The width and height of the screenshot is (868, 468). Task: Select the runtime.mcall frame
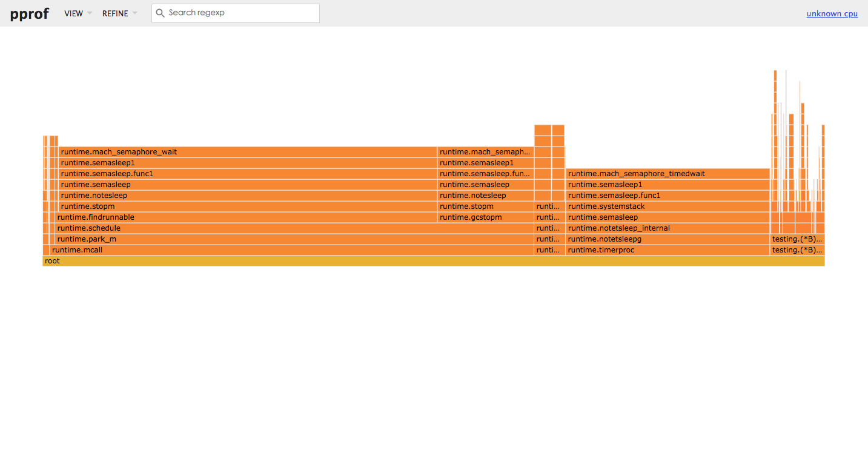(x=288, y=250)
